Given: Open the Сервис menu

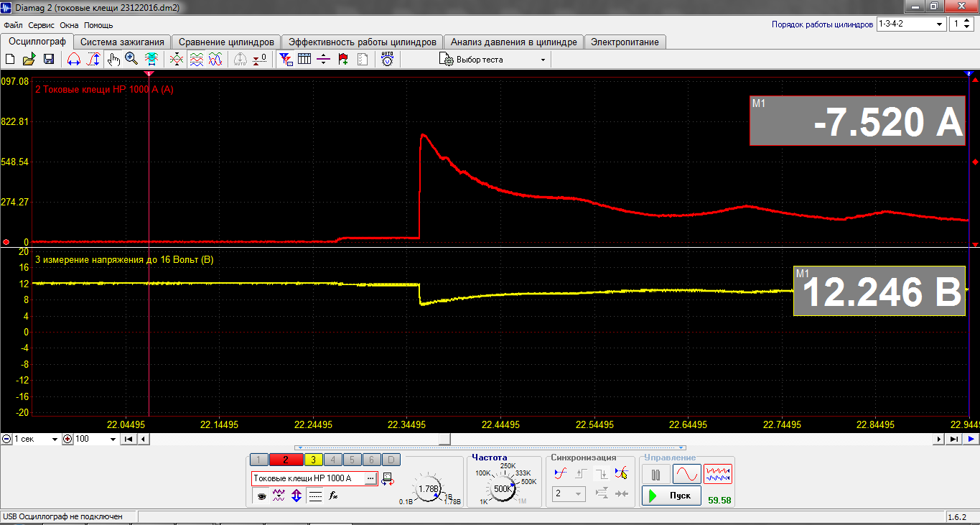Looking at the screenshot, I should point(42,25).
